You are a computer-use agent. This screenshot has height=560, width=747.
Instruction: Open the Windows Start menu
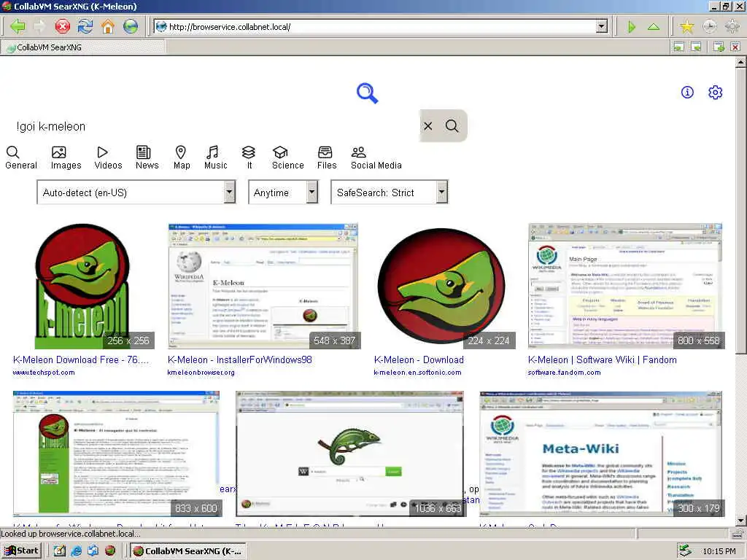click(21, 551)
